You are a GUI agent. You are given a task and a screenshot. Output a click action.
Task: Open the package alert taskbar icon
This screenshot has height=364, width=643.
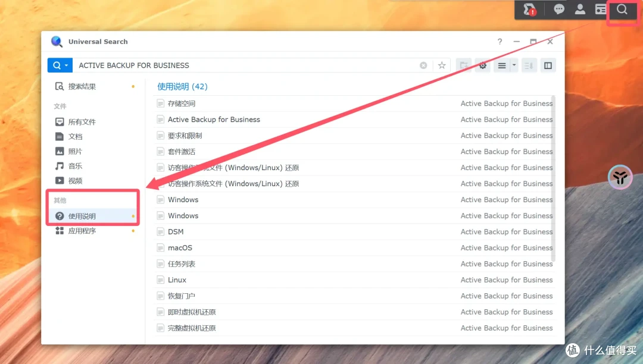(x=529, y=10)
